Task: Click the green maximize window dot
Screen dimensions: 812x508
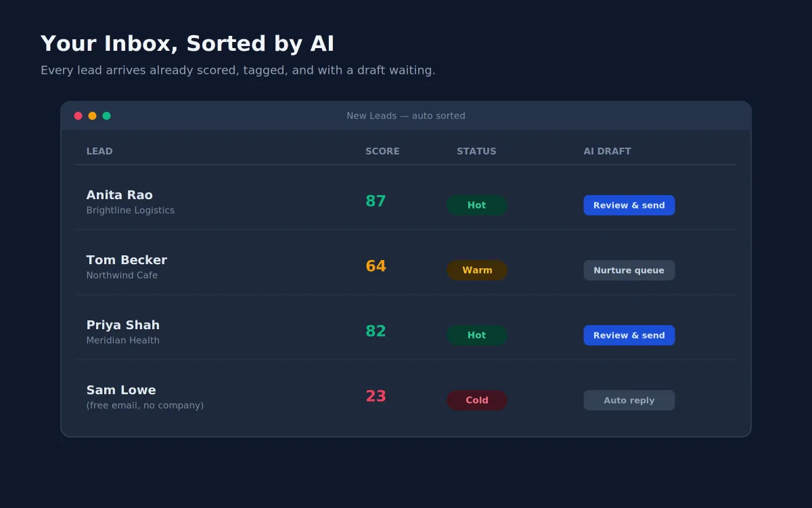Action: tap(107, 116)
